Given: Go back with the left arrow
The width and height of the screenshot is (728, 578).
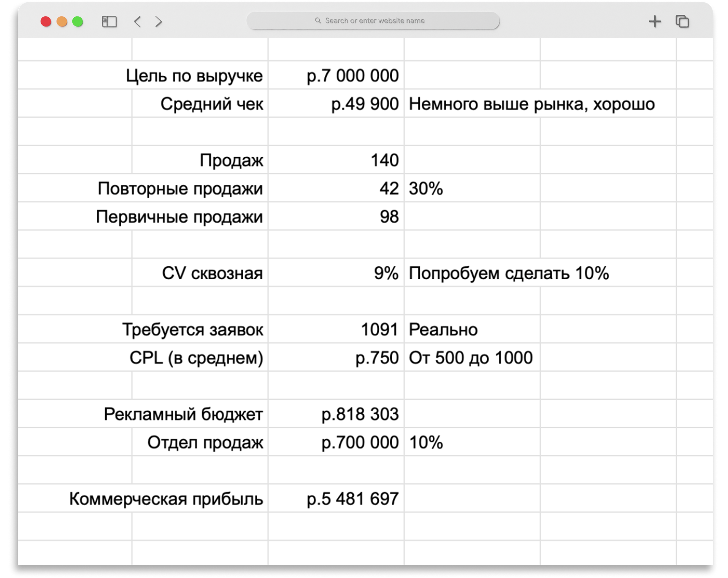Looking at the screenshot, I should pos(137,22).
